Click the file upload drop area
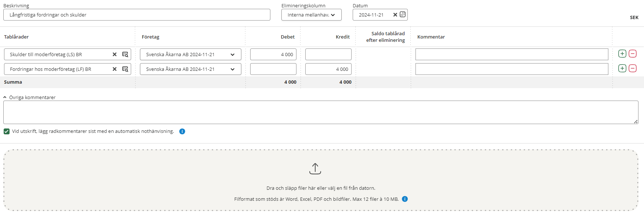Viewport: 644px width, 214px height. point(320,180)
